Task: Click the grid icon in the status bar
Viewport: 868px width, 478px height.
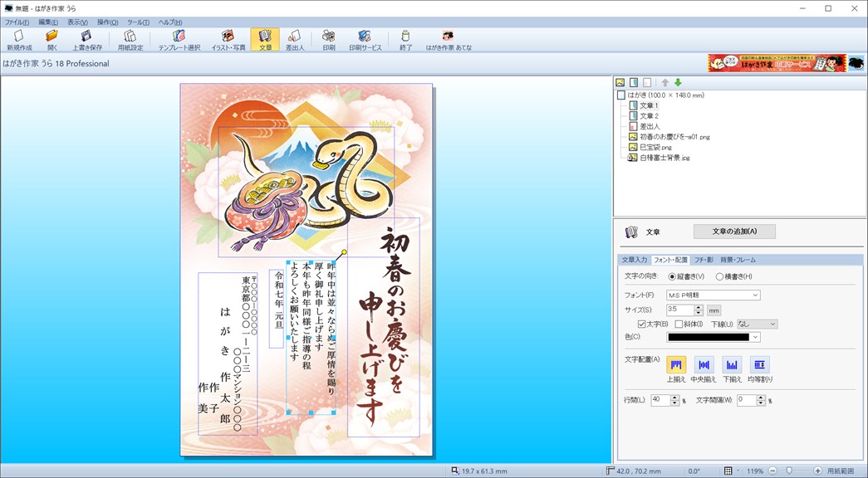Action: click(728, 471)
